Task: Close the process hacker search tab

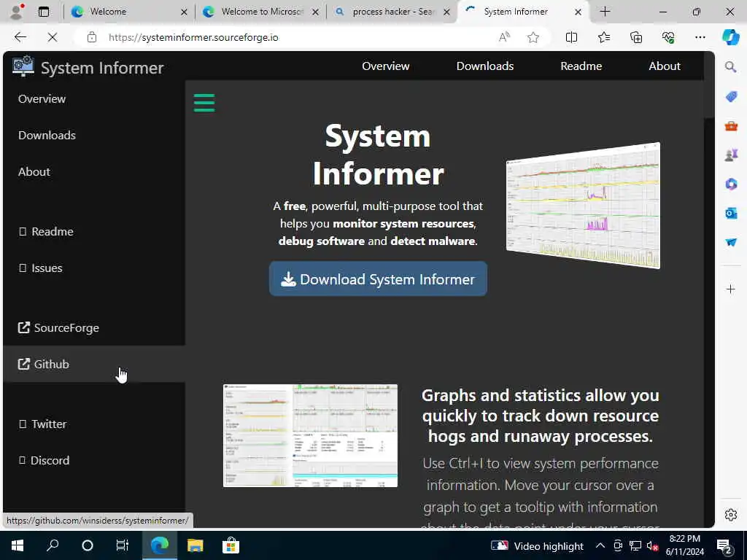Action: [446, 12]
